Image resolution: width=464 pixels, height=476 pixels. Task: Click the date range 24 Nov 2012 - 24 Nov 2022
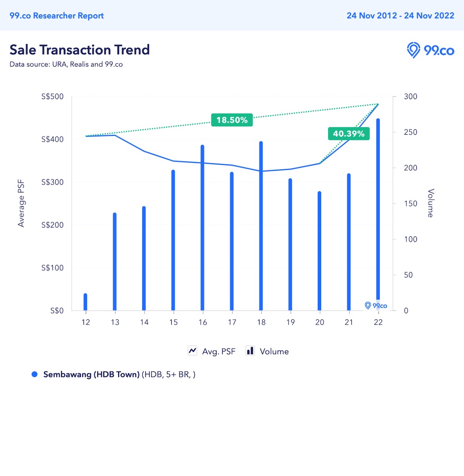(400, 15)
